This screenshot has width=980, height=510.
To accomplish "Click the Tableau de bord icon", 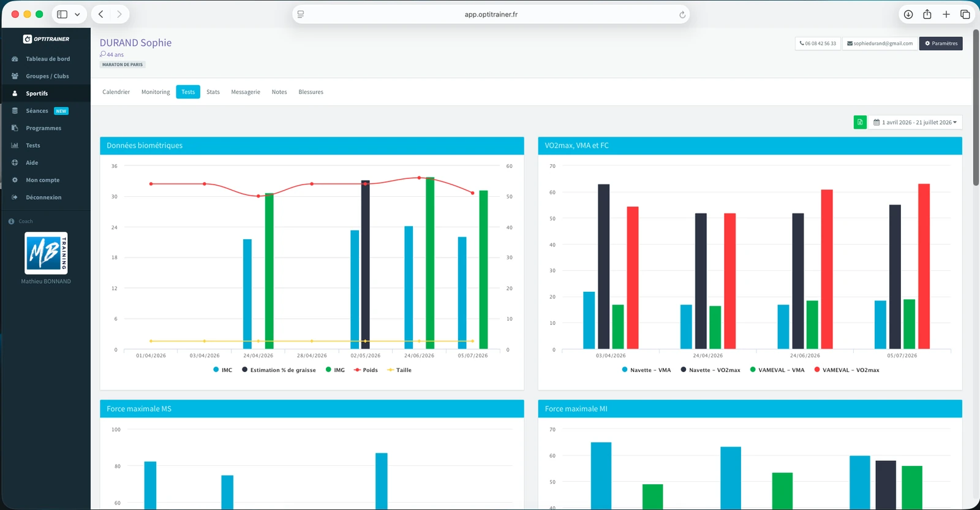I will 15,59.
